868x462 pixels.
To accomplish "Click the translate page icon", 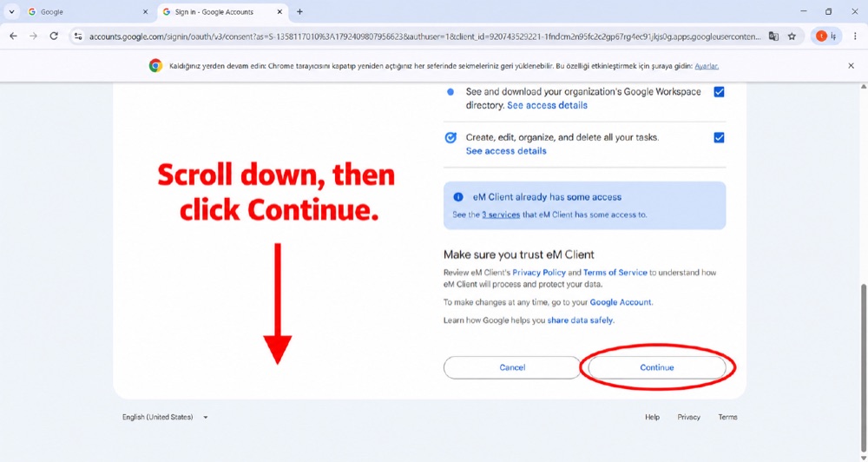I will click(x=773, y=36).
